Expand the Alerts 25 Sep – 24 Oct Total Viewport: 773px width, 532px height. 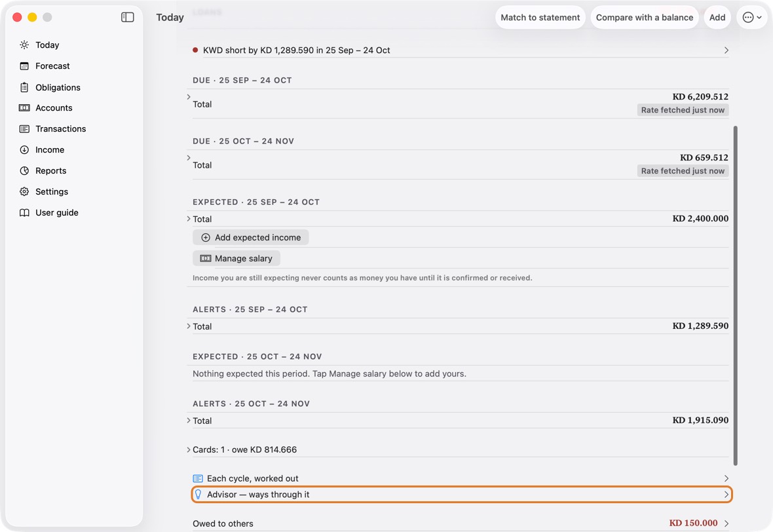point(188,326)
